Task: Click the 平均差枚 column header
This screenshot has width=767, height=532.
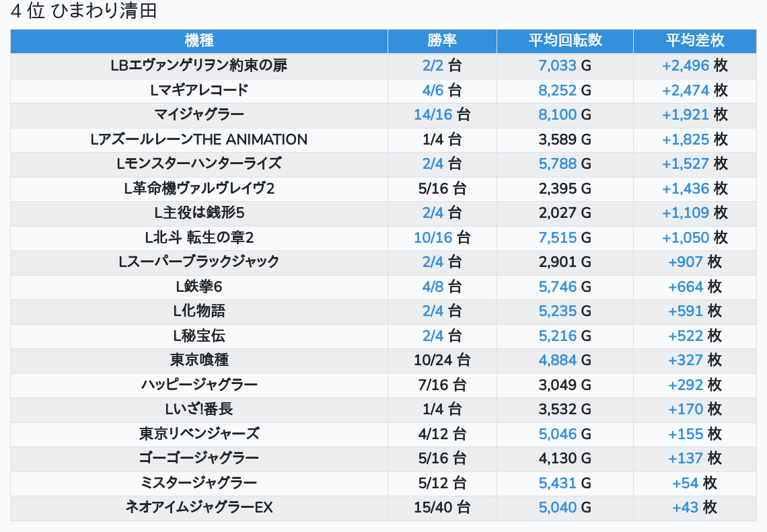Action: pyautogui.click(x=694, y=40)
